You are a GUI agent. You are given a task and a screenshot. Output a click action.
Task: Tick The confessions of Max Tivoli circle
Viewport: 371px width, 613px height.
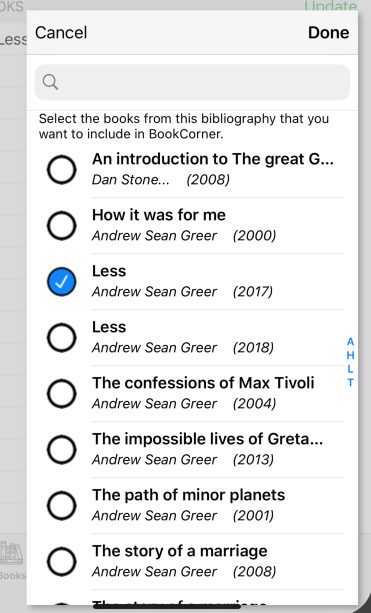click(61, 393)
